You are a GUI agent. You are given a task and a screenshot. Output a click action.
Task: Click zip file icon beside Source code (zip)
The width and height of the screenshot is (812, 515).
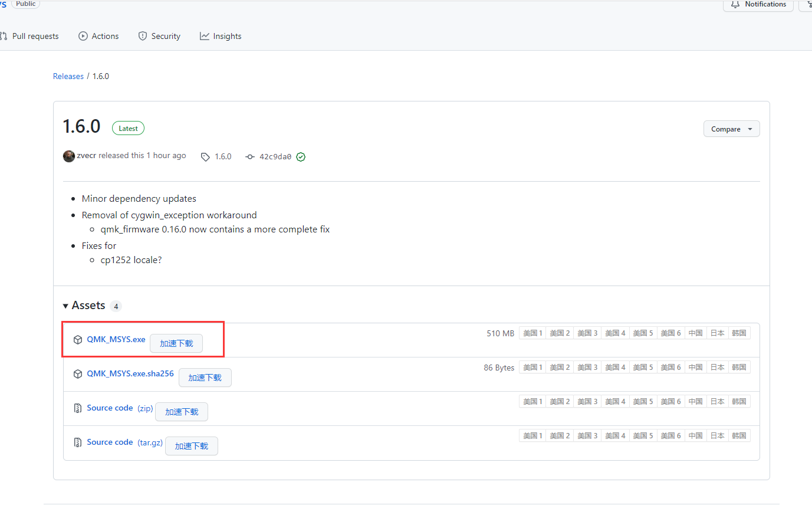point(78,408)
